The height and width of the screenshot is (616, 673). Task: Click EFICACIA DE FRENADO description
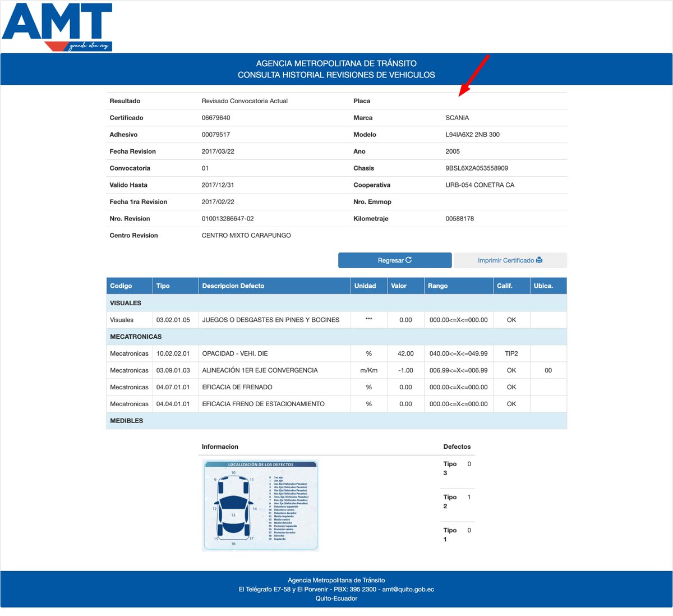(x=237, y=387)
